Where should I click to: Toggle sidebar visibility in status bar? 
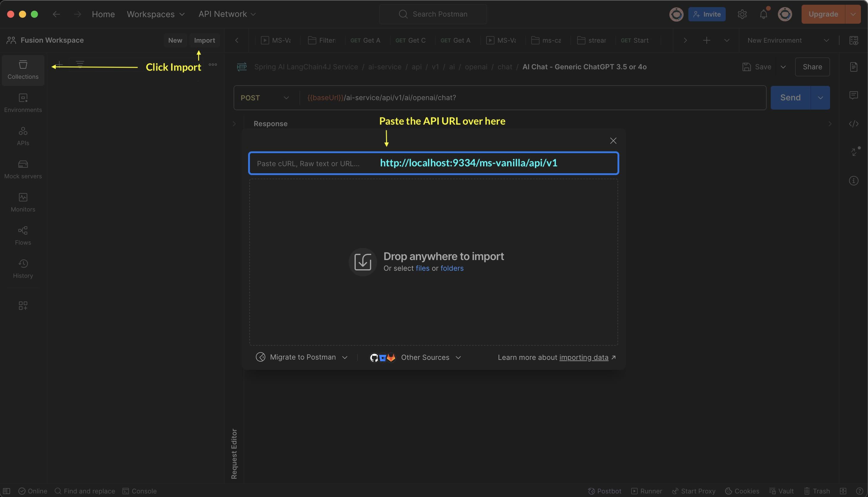coord(6,491)
